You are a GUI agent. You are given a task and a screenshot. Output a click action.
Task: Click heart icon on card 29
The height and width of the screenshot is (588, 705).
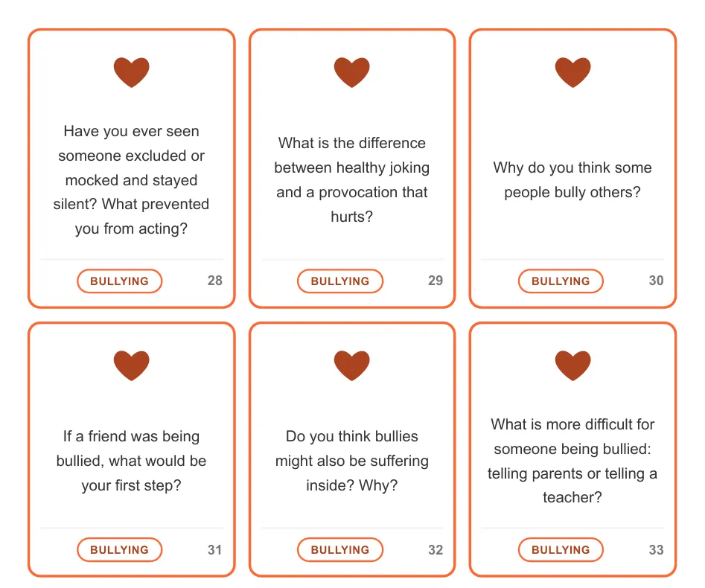point(351,72)
